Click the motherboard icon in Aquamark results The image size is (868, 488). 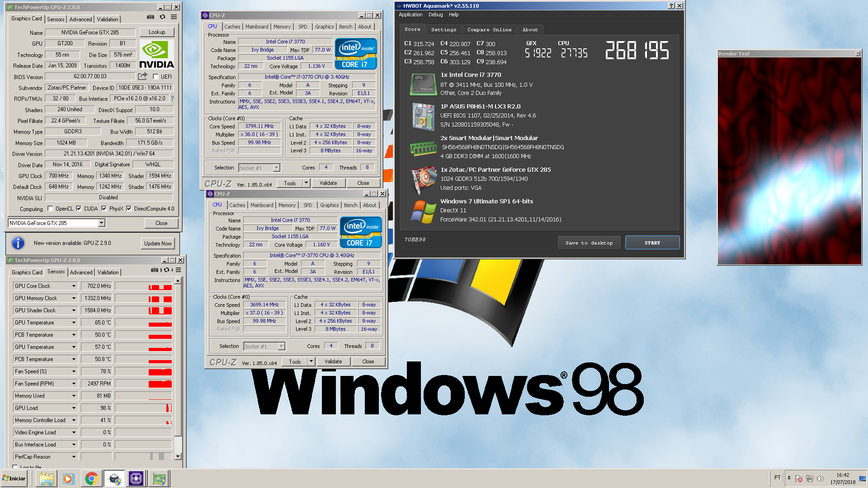tap(423, 116)
